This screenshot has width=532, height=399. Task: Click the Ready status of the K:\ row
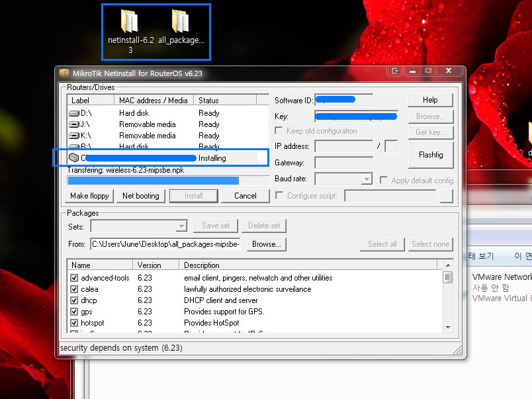(209, 136)
